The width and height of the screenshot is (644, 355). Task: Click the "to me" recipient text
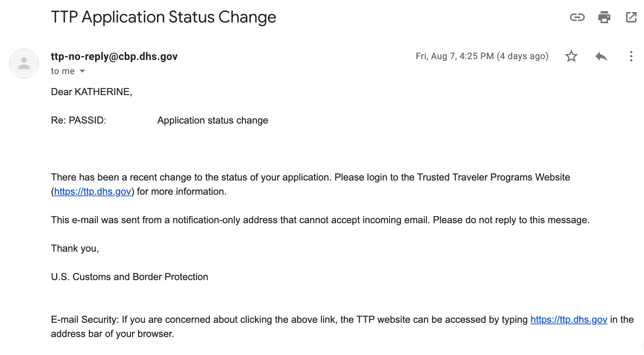[x=63, y=71]
